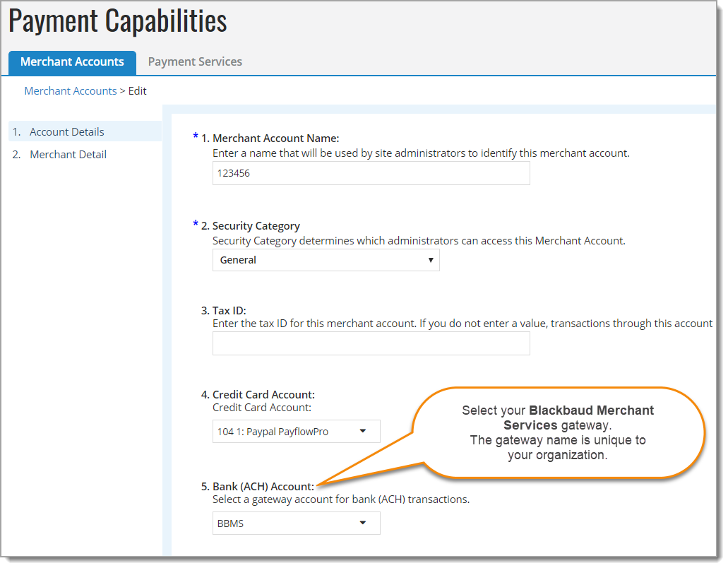Click 'Enter a name that will be used' description
Screen dimensions: 728x568
coord(421,153)
